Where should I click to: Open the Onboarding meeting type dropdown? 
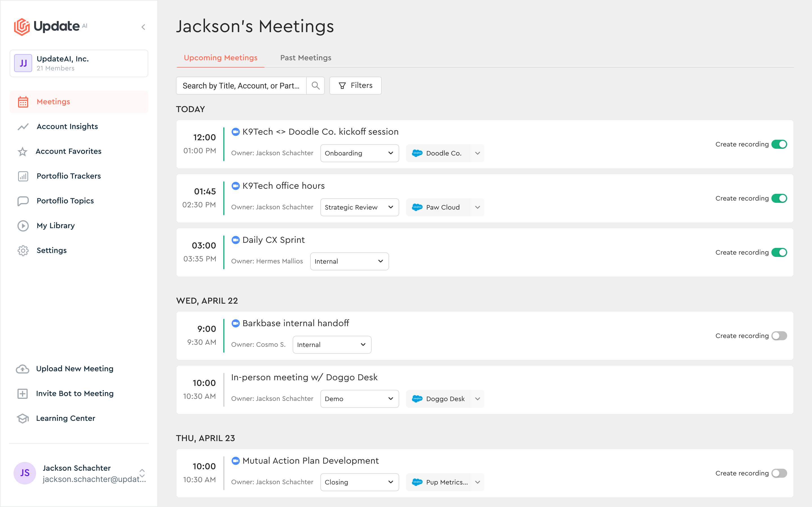pyautogui.click(x=359, y=153)
